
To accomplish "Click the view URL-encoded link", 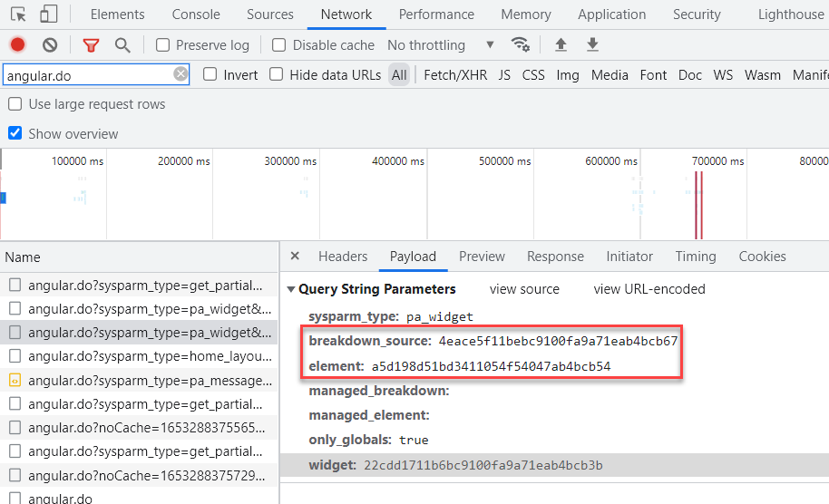I will (649, 289).
